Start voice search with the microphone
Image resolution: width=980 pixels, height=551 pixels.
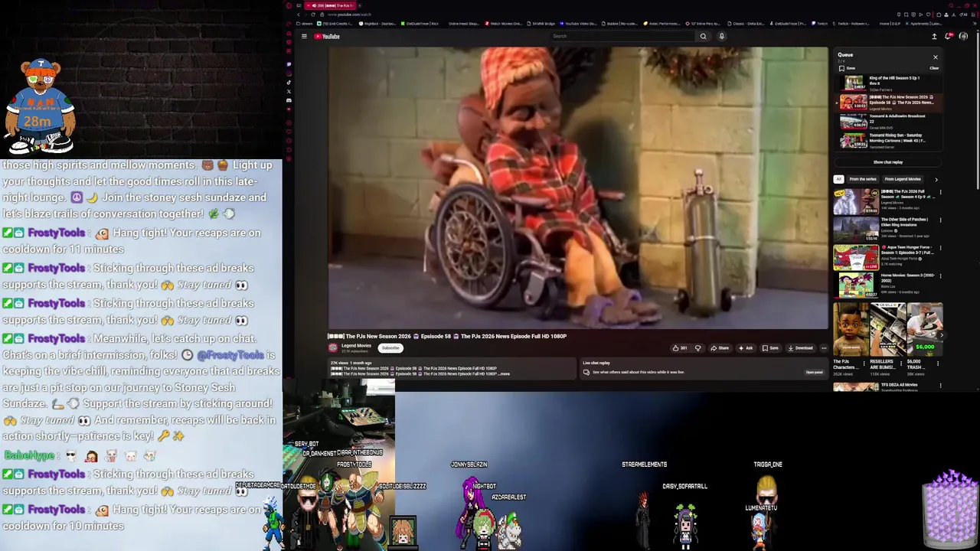[721, 36]
